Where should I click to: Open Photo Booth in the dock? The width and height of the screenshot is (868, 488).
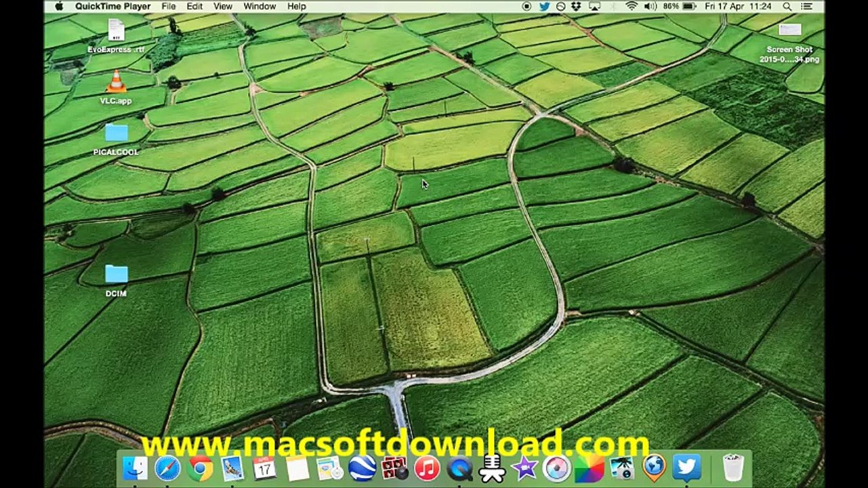pos(394,468)
